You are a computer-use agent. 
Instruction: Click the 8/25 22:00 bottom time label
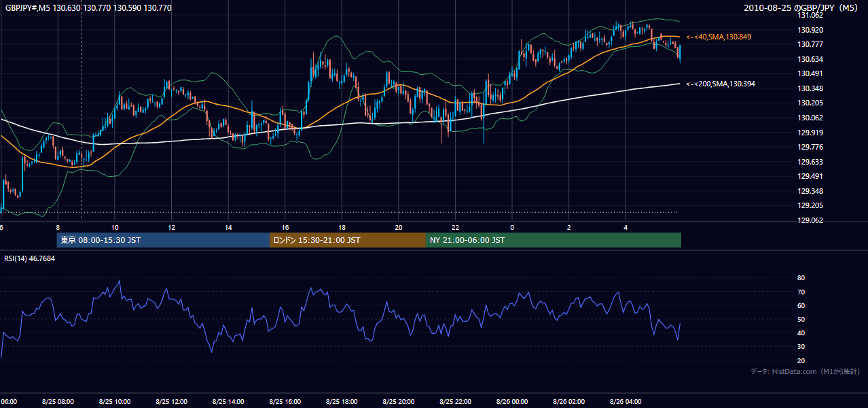coord(455,401)
